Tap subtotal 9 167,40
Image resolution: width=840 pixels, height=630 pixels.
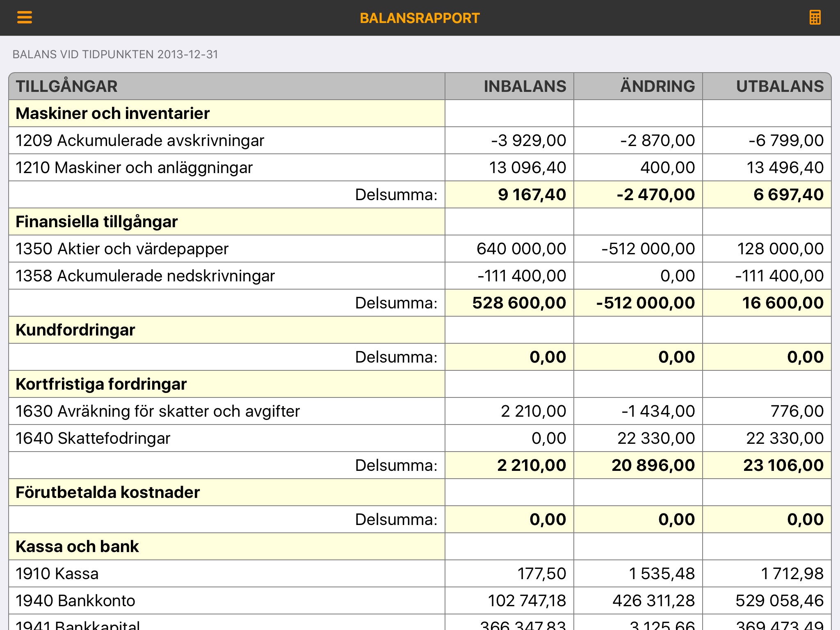[x=532, y=194]
